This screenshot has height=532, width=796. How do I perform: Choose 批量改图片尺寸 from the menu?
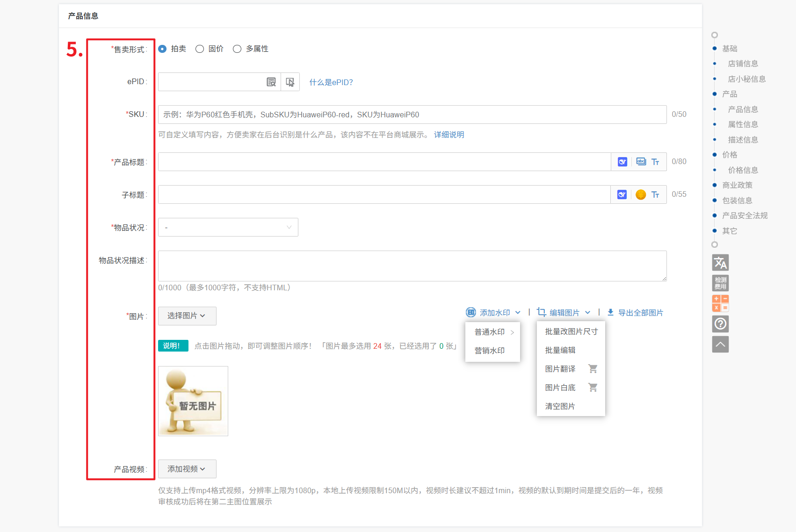[x=571, y=331]
